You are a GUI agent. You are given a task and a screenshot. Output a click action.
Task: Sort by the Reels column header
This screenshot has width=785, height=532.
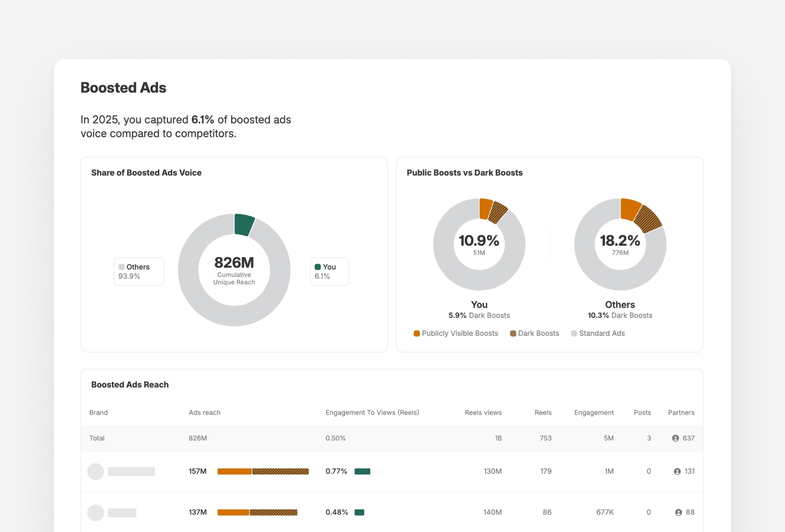pos(543,412)
